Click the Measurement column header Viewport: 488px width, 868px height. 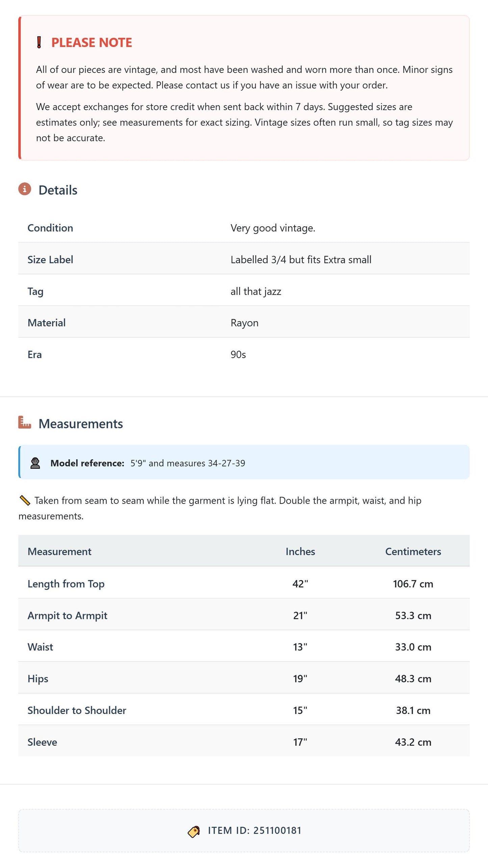[x=59, y=552]
